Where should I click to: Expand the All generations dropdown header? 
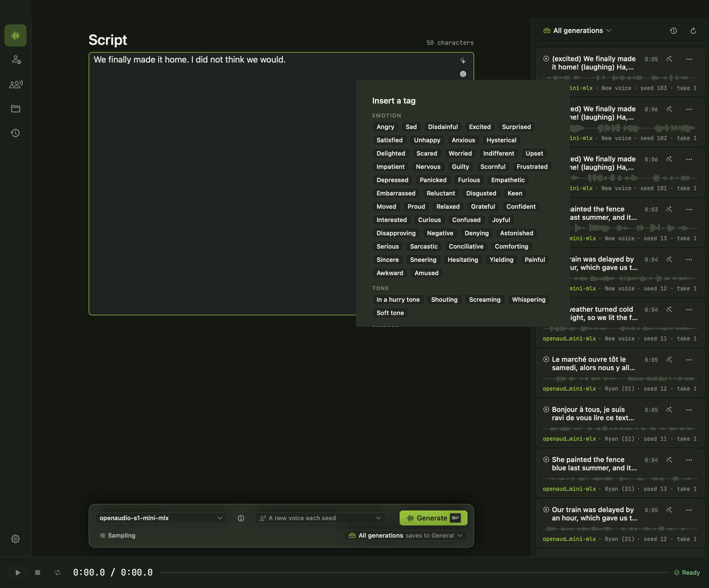click(x=577, y=31)
